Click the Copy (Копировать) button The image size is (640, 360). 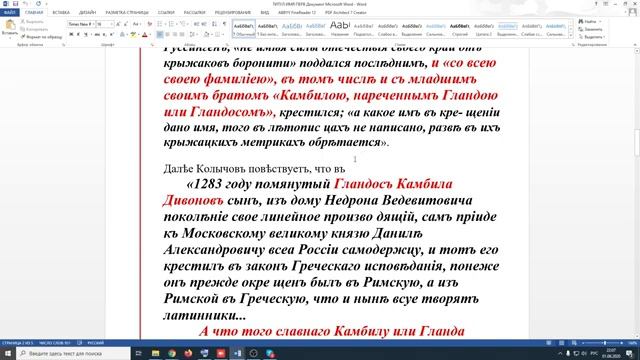(x=35, y=29)
